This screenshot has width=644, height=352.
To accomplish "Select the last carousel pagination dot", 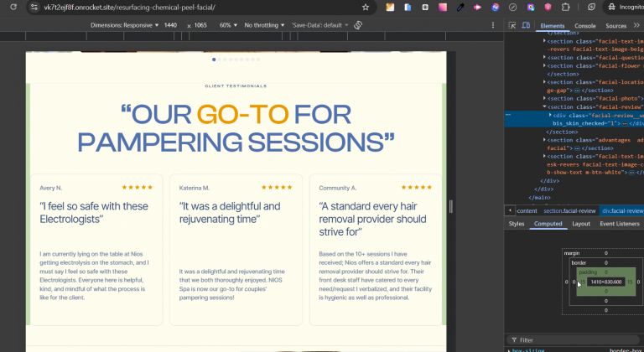I will [x=258, y=60].
